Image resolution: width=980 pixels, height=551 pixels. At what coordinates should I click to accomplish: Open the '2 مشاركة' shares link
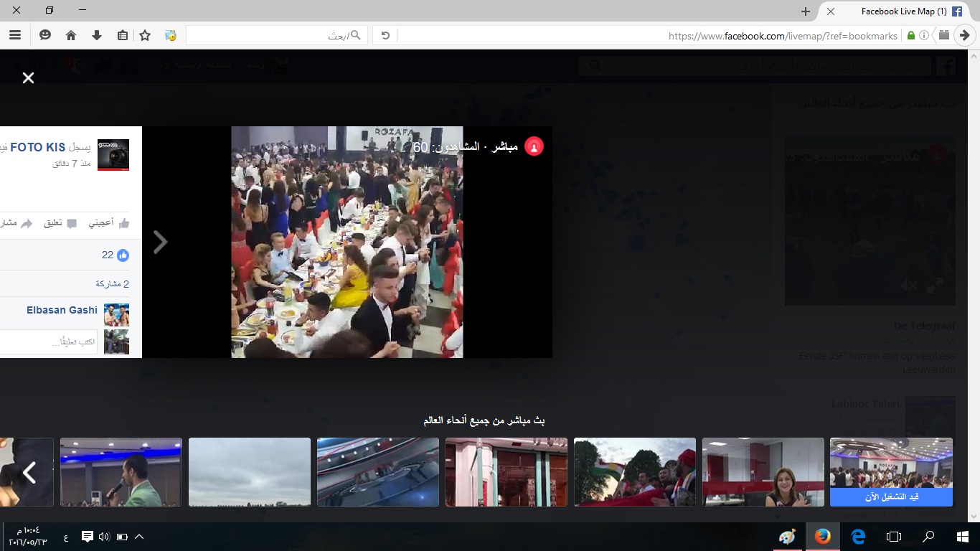(x=112, y=283)
